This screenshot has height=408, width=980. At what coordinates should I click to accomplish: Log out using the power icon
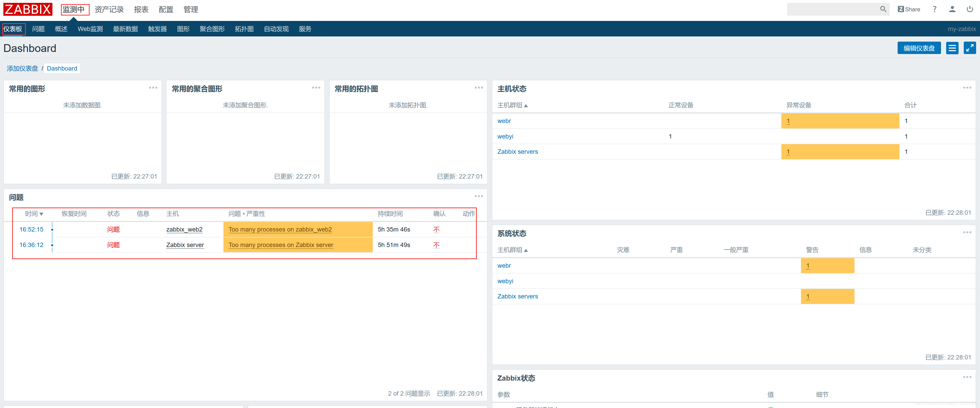coord(970,9)
